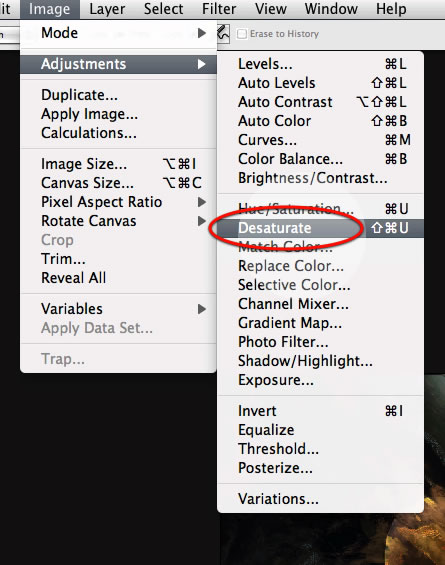This screenshot has width=445, height=565.
Task: Open the Image menu in menu bar
Action: tap(49, 9)
